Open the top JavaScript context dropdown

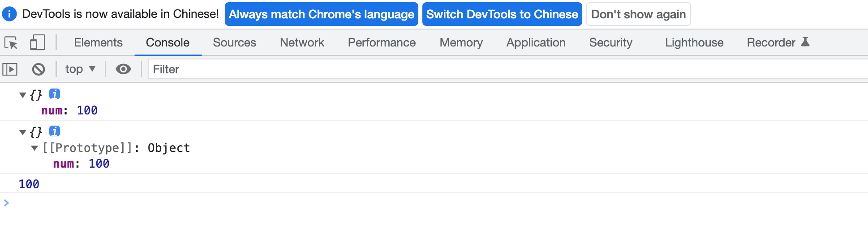[x=80, y=69]
